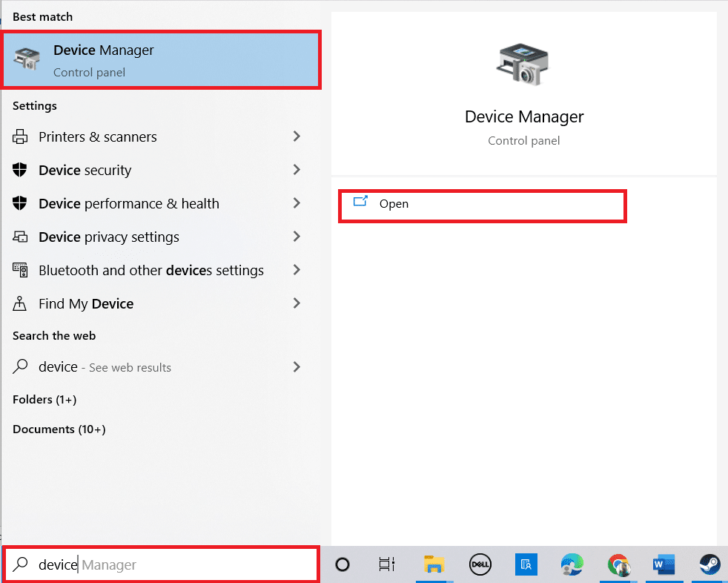Select Find My Device

click(86, 303)
